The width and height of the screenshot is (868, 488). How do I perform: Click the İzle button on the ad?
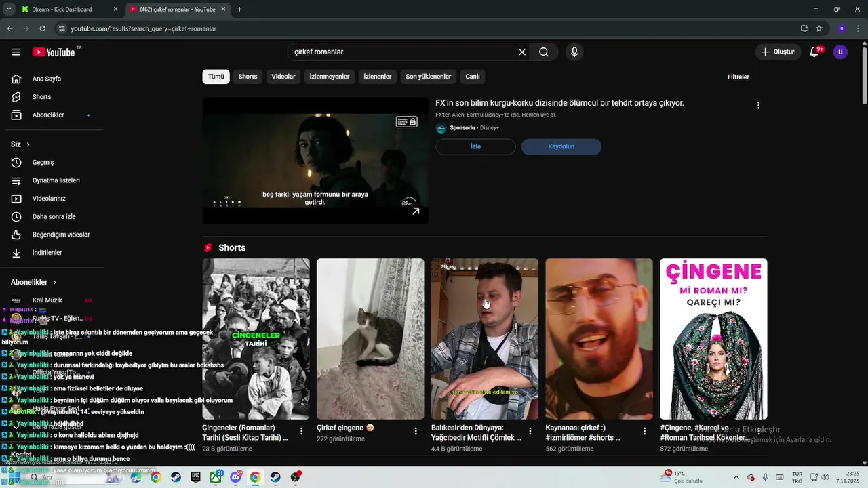coord(475,146)
